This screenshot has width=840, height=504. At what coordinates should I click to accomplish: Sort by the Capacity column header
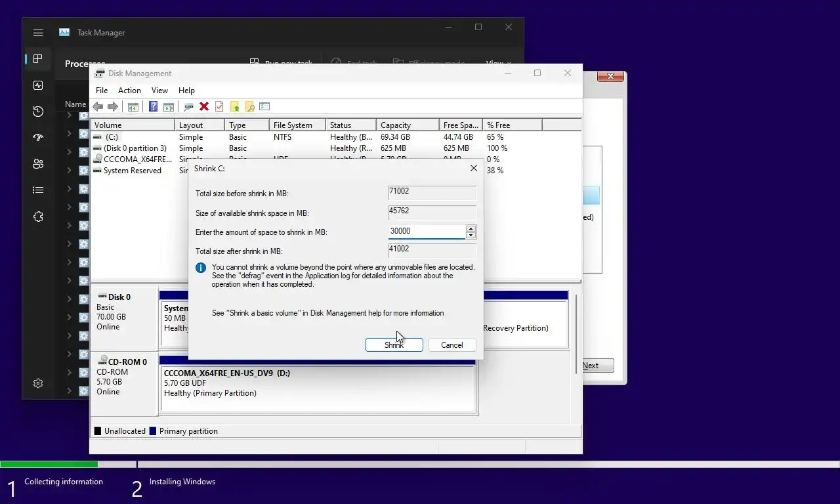(408, 125)
